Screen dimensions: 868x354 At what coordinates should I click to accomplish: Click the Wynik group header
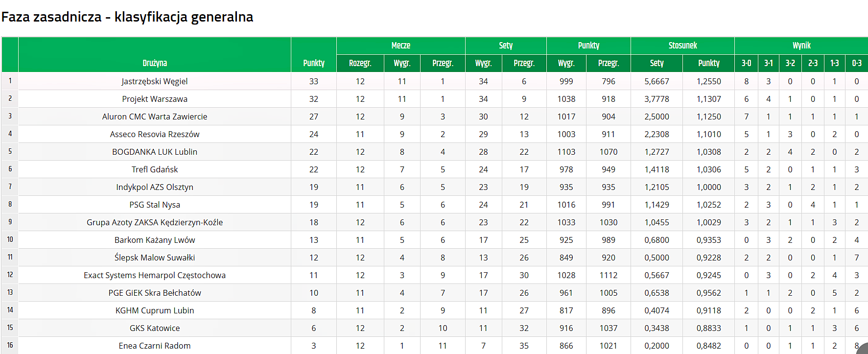(801, 46)
